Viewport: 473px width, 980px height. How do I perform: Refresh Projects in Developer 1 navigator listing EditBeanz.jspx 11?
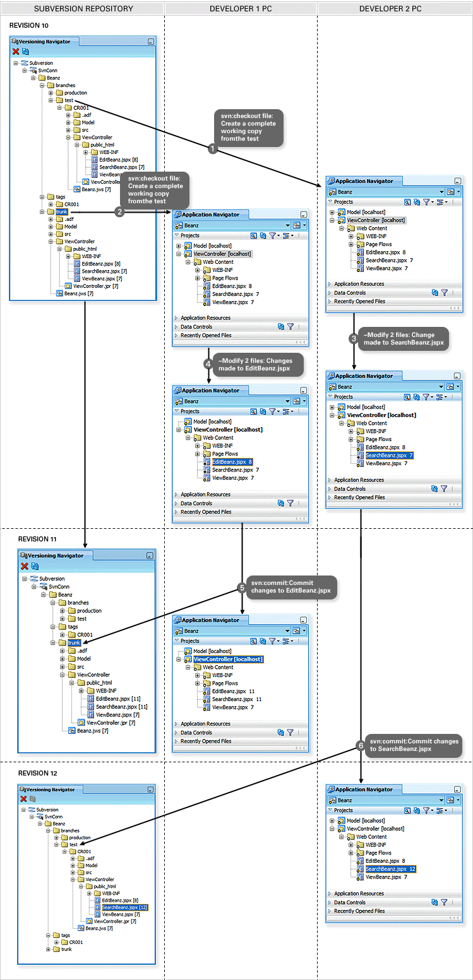(263, 641)
